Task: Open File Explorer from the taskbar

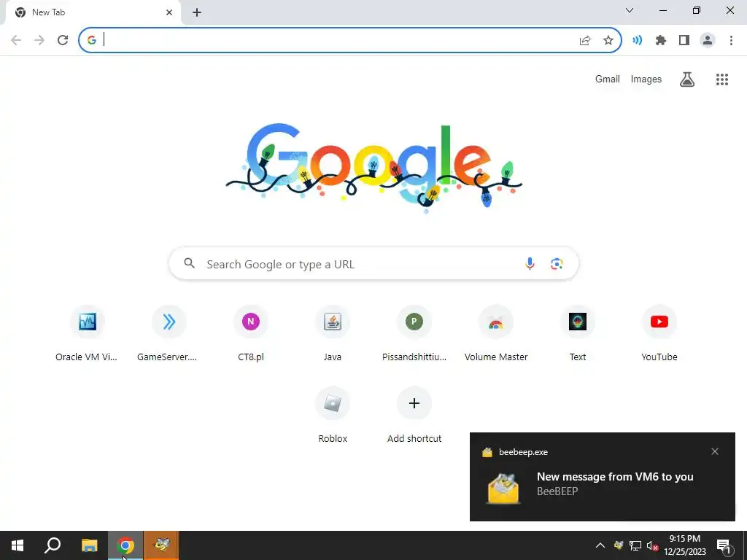Action: 89,545
